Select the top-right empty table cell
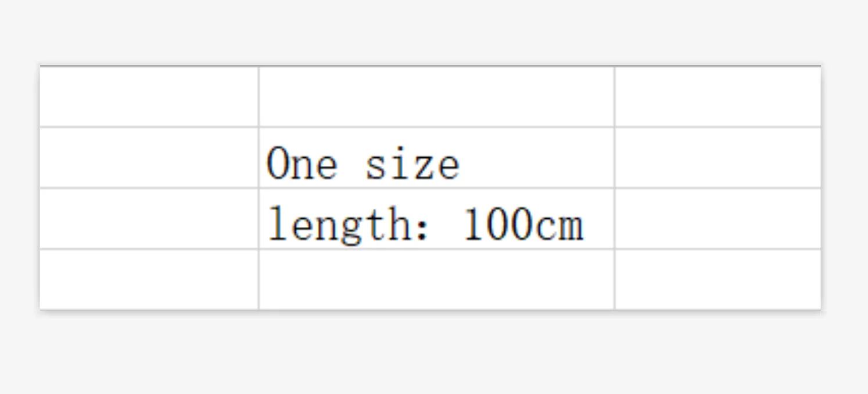The image size is (868, 394). click(718, 96)
